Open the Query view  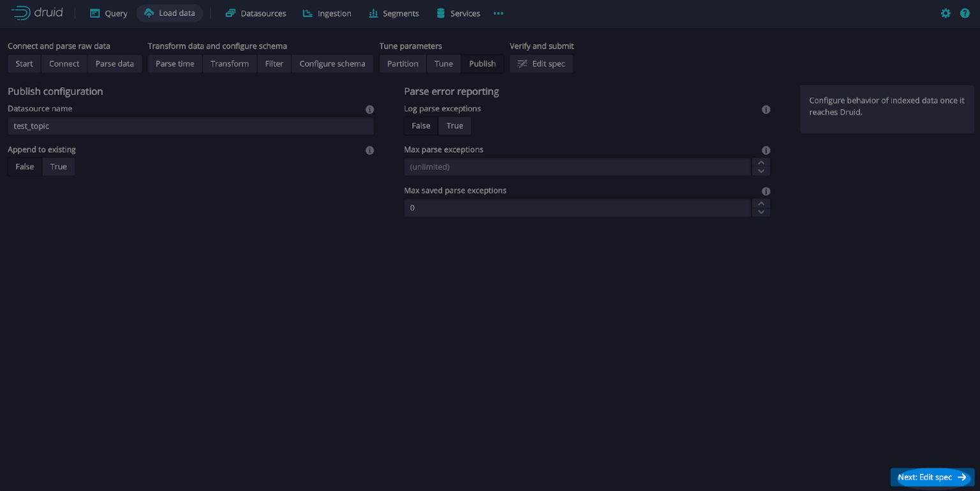[x=108, y=13]
